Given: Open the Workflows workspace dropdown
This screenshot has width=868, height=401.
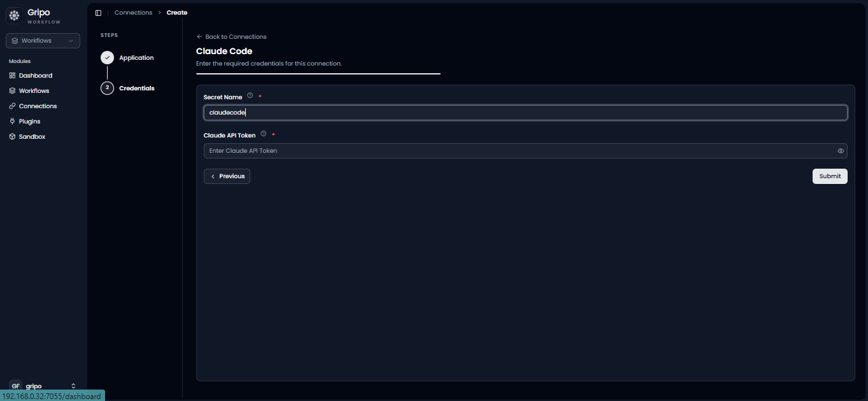Looking at the screenshot, I should click(x=43, y=41).
